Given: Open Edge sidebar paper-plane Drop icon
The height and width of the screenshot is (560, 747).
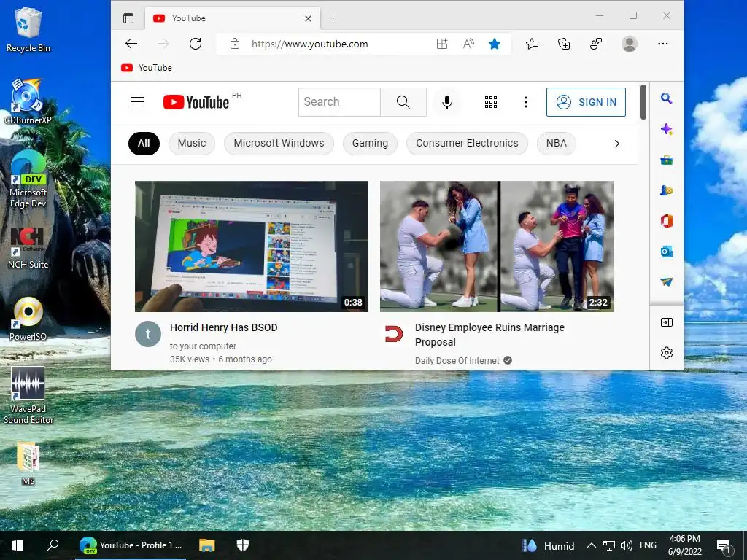Looking at the screenshot, I should click(x=667, y=282).
